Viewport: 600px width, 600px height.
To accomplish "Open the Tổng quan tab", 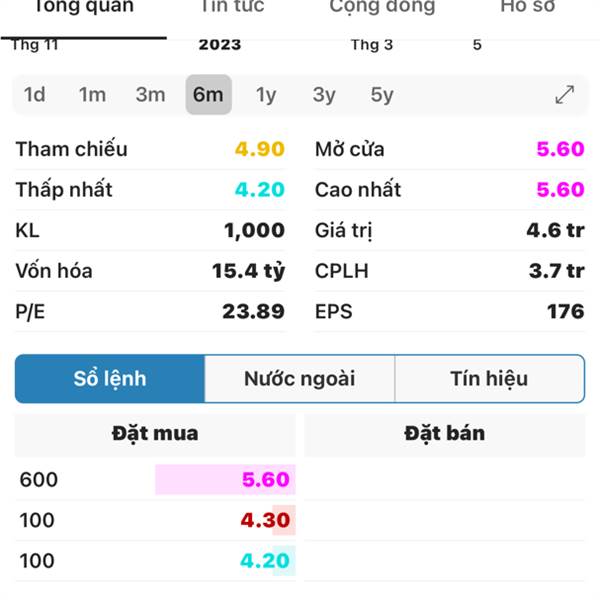I will (84, 8).
